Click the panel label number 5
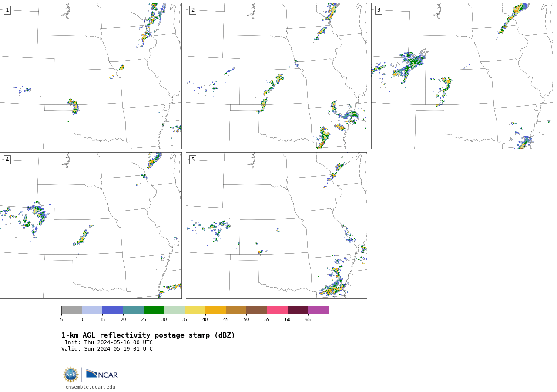Screen dimensions: 557x392 [x=193, y=160]
